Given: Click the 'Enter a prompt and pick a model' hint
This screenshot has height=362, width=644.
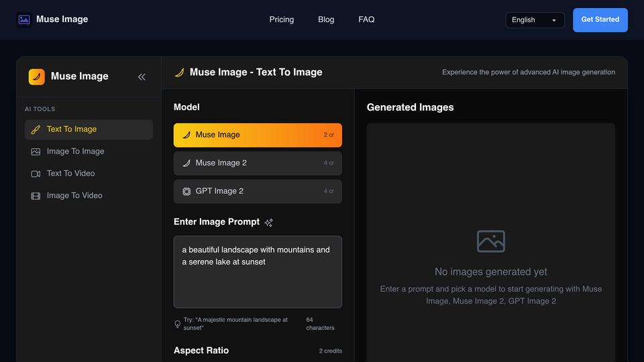Looking at the screenshot, I should pos(491,295).
